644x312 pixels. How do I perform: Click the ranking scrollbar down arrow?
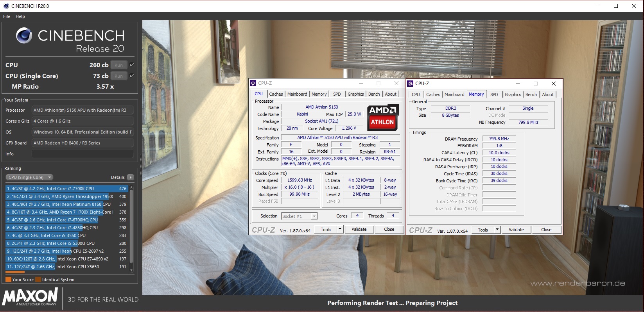(x=131, y=270)
